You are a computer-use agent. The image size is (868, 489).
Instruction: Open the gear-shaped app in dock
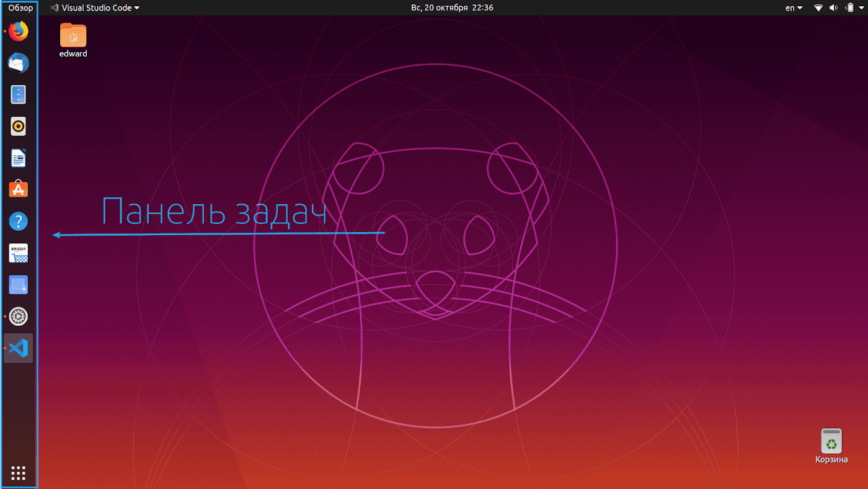click(x=19, y=316)
